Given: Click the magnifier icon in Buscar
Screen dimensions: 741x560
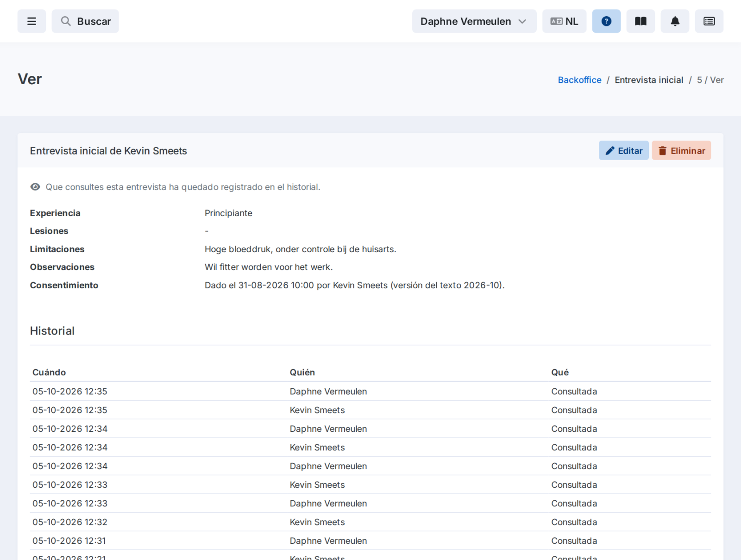Looking at the screenshot, I should click(66, 21).
